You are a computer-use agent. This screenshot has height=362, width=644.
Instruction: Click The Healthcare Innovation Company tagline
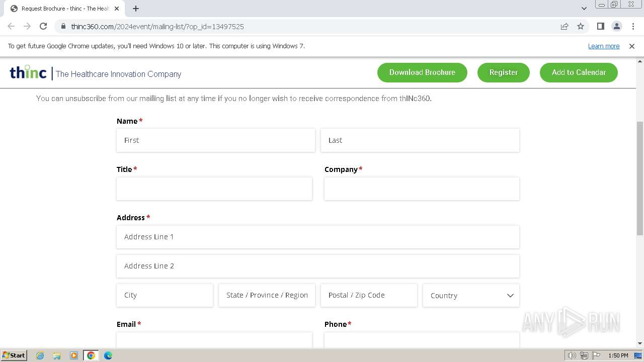tap(118, 74)
